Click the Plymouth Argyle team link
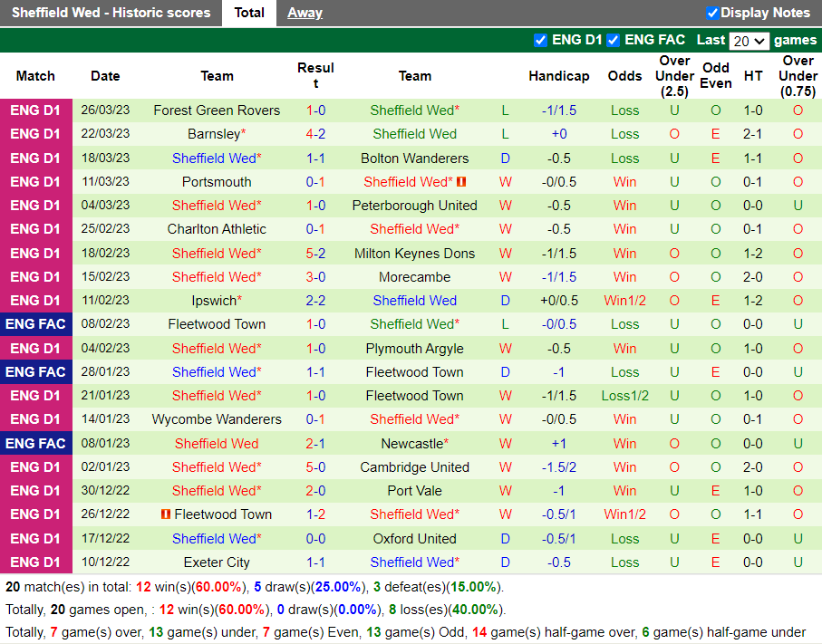This screenshot has height=644, width=822. coord(414,348)
